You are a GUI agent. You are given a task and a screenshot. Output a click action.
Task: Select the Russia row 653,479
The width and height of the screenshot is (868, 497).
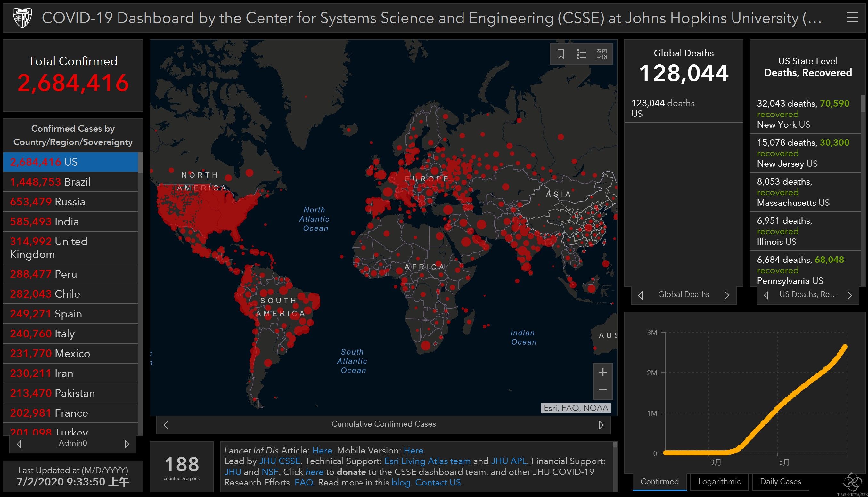(70, 202)
